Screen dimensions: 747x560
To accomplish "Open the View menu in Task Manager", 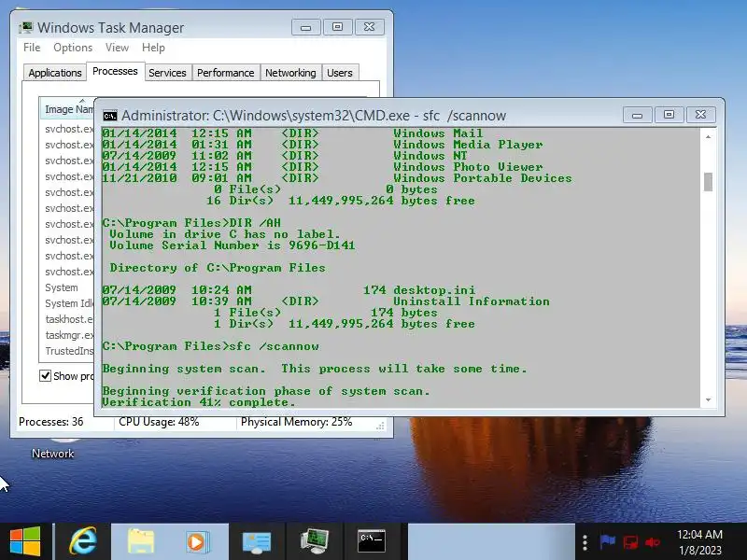I will [118, 48].
